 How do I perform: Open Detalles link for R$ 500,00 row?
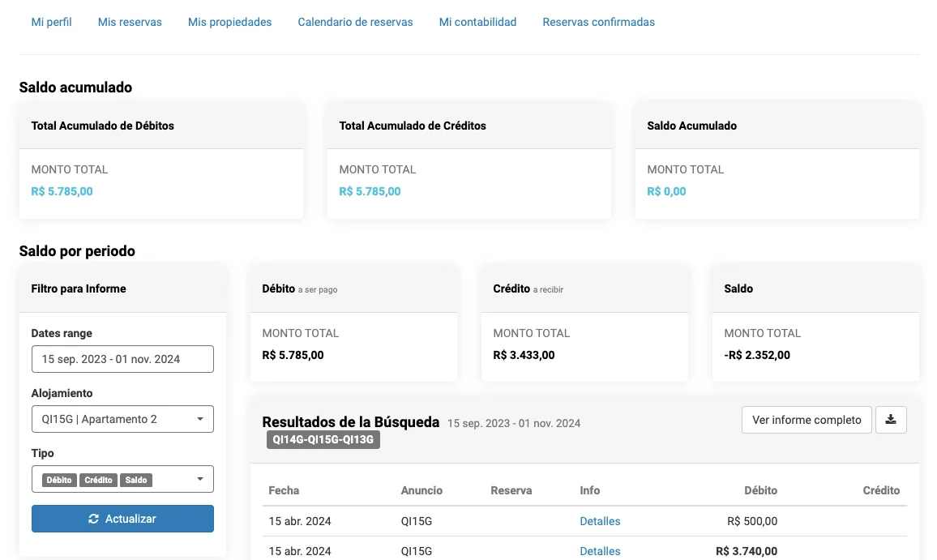pyautogui.click(x=600, y=521)
